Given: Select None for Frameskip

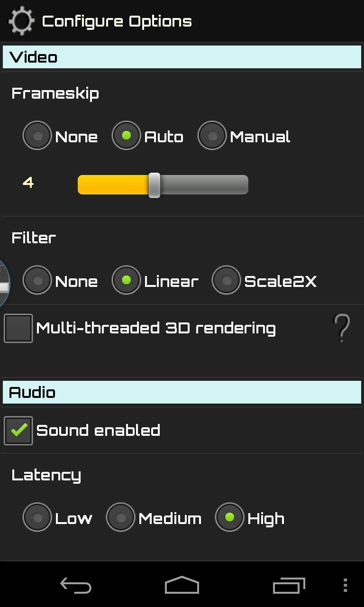Looking at the screenshot, I should coord(37,136).
